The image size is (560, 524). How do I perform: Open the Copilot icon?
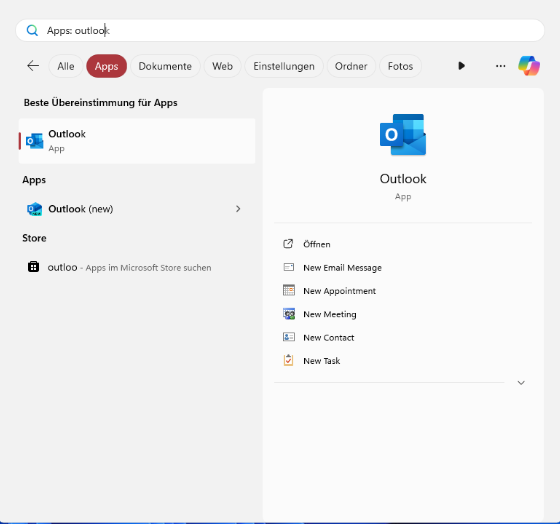point(529,66)
